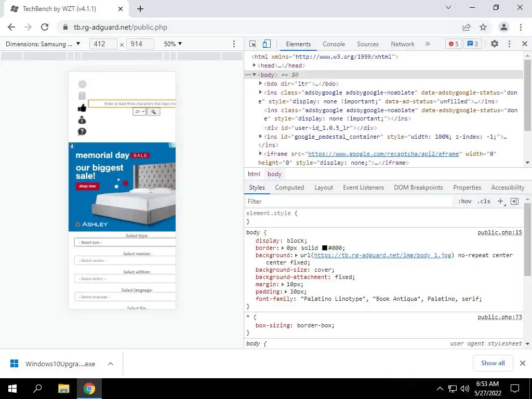Viewport: 532px width, 399px height.
Task: Click the public.php:73 source link
Action: 500,317
